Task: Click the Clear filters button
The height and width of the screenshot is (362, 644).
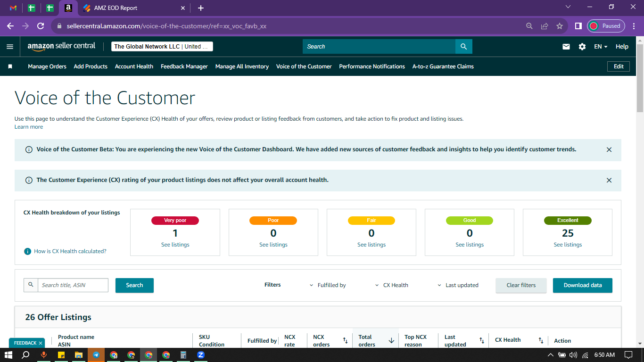Action: point(521,285)
